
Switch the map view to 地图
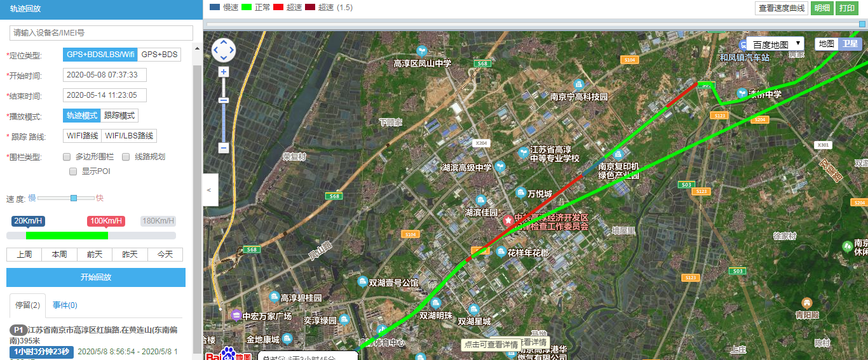click(x=827, y=44)
